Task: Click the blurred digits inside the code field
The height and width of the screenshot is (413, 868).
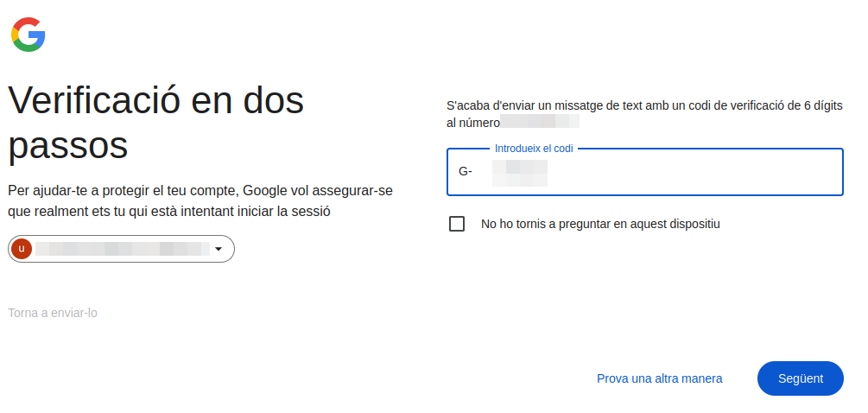Action: coord(519,172)
